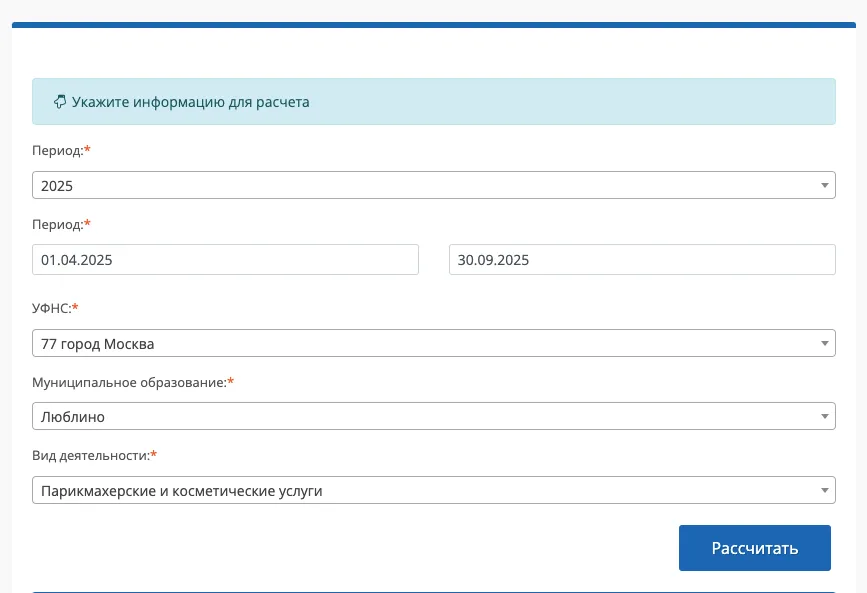Click the start date field 01.04.2025
This screenshot has height=593, width=867.
(225, 260)
